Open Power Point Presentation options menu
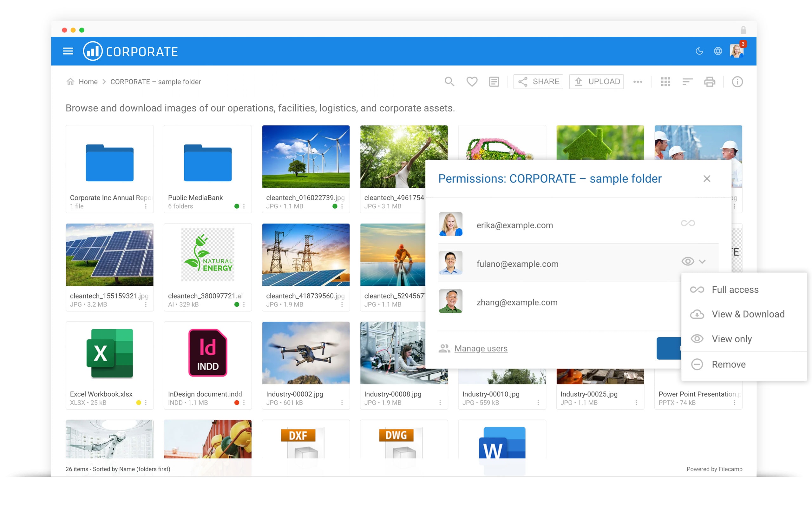 (x=734, y=403)
